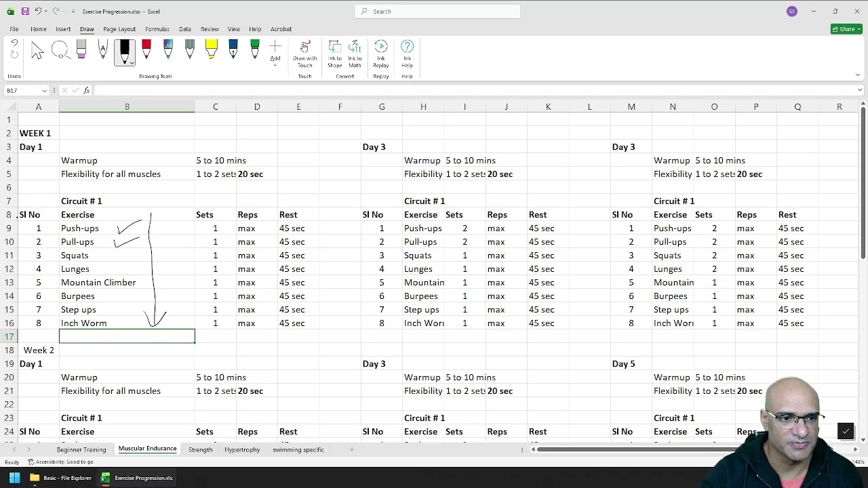Open the Undo history dropdown arrow
Viewport: 868px width, 488px height.
click(46, 12)
